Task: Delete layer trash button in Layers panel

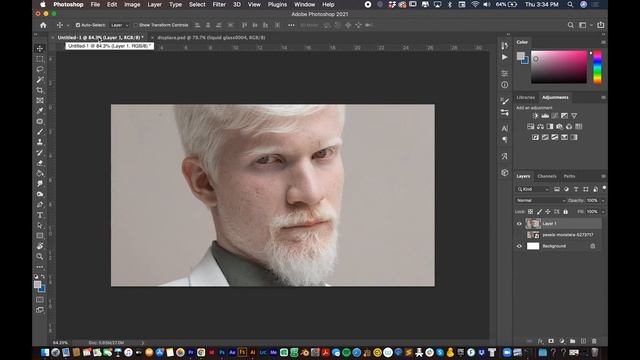Action: (x=594, y=341)
